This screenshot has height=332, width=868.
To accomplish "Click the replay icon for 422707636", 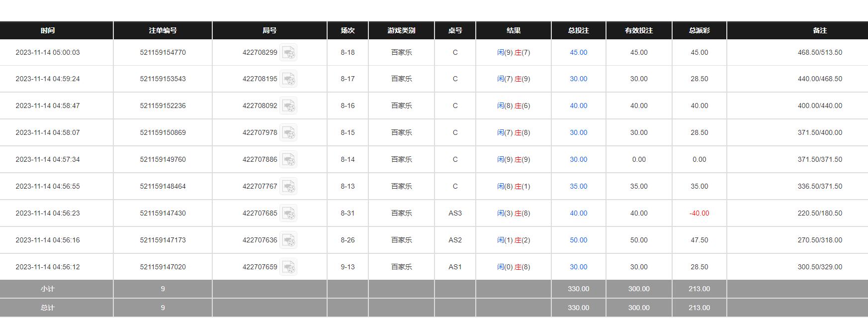I will click(288, 240).
